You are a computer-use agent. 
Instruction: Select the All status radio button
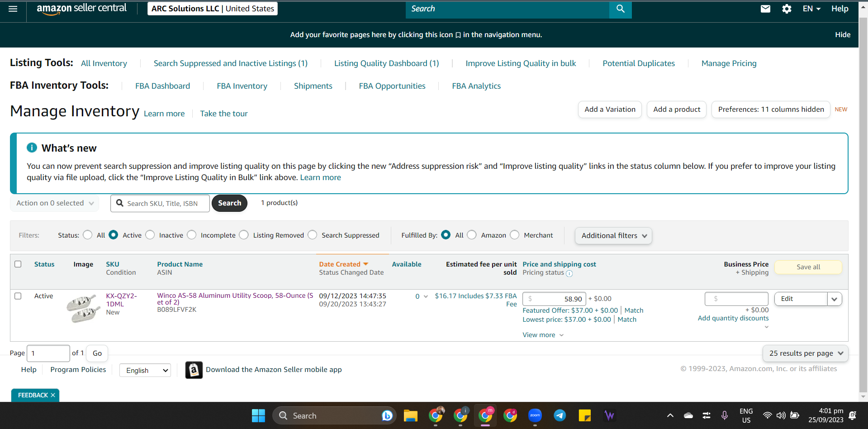point(88,235)
